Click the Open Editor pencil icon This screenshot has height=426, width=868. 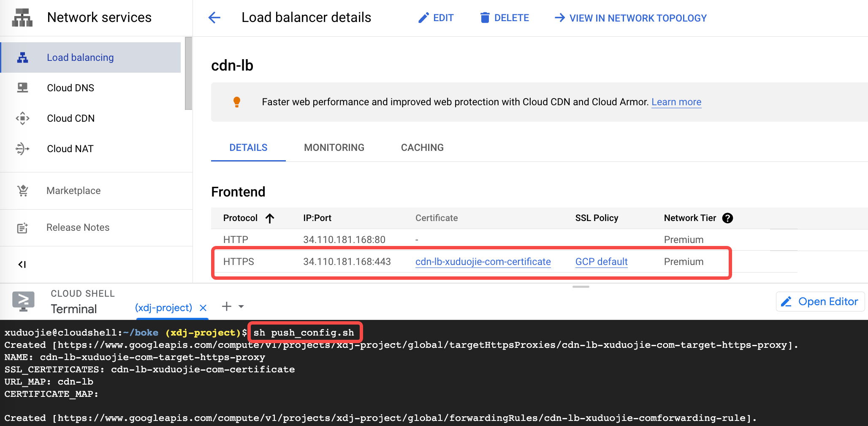coord(786,301)
